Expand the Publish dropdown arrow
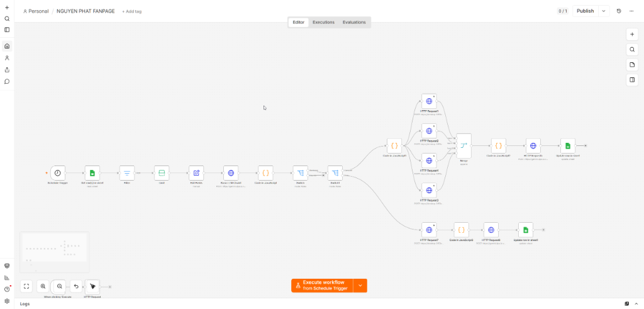This screenshot has width=644, height=309. coord(604,11)
